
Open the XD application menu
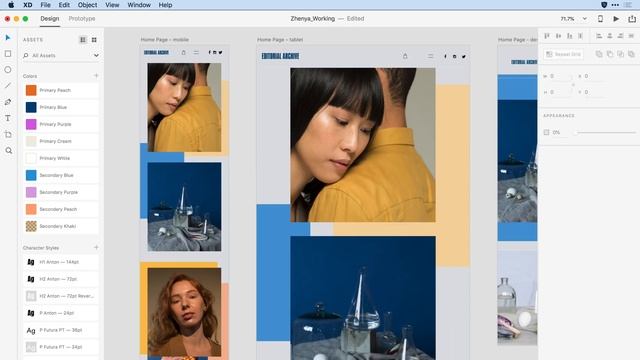point(28,5)
